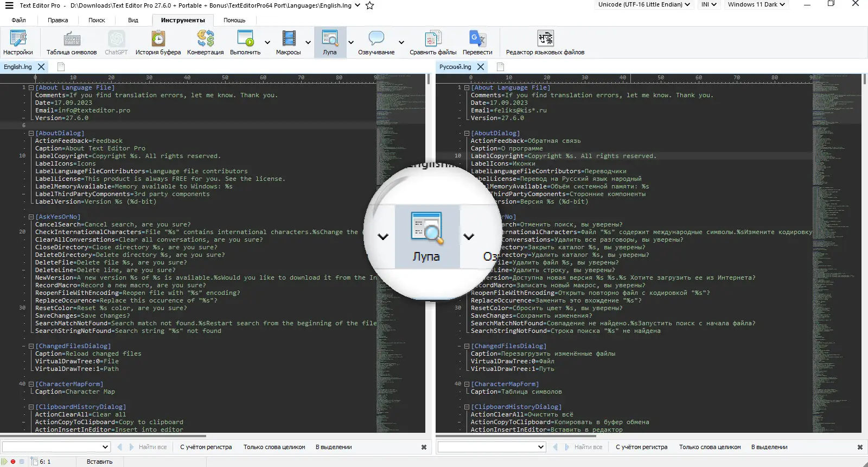868x467 pixels.
Task: Toggle Только слова целиком in English.lng search bar
Action: tap(275, 447)
